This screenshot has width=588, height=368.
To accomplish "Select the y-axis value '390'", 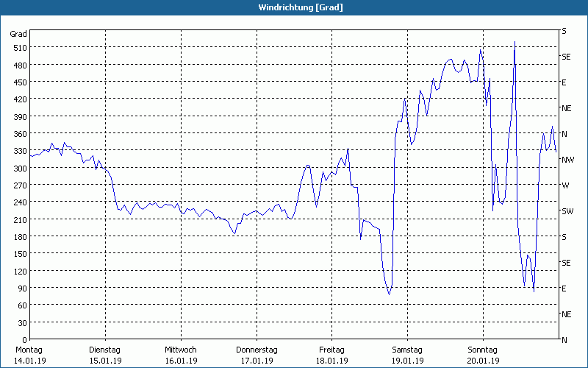I will [21, 117].
